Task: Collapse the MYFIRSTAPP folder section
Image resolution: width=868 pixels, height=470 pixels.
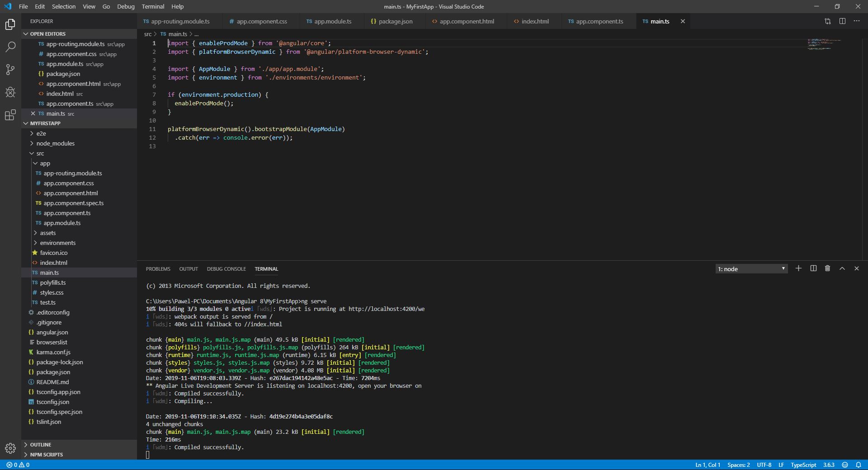Action: click(79, 123)
